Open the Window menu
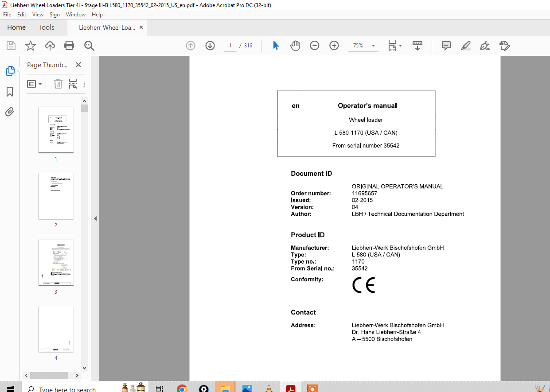 click(76, 15)
